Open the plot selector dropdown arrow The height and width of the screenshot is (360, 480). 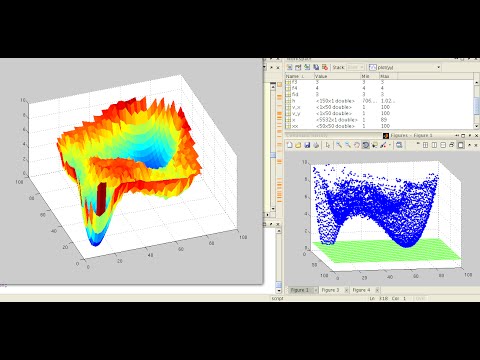click(439, 67)
